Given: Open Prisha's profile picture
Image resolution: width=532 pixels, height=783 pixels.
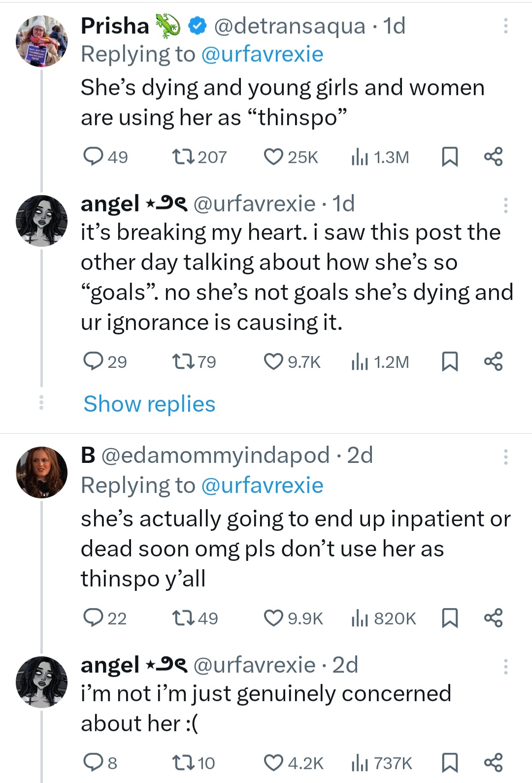Looking at the screenshot, I should click(x=42, y=40).
